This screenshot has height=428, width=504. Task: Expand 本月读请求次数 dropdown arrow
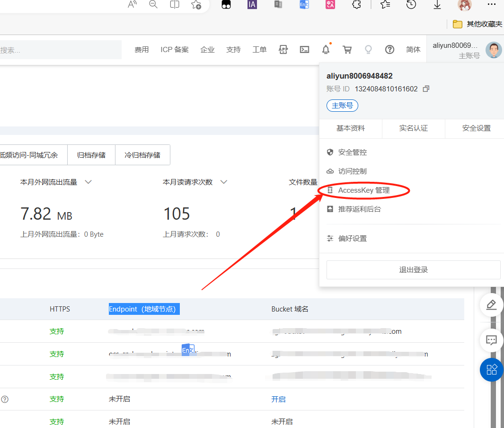point(224,182)
